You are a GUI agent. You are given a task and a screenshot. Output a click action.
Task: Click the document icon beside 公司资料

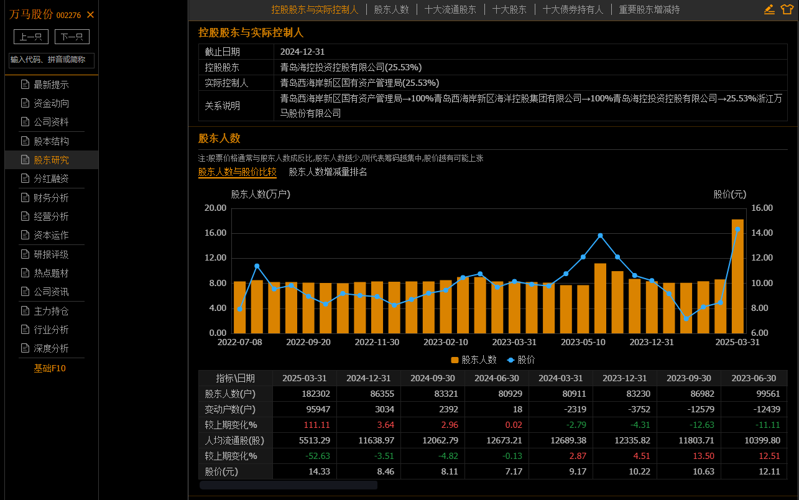tap(24, 122)
